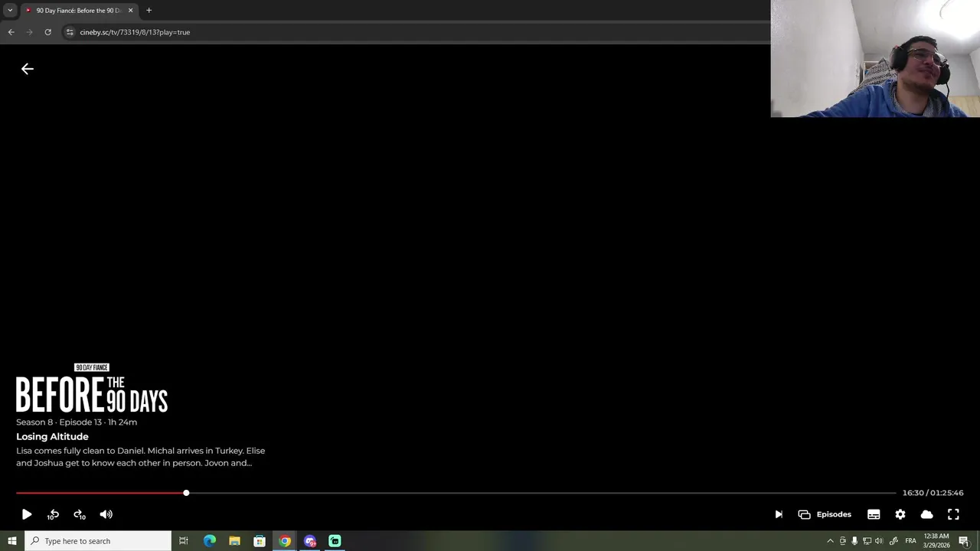980x551 pixels.
Task: Skip forward 10 seconds
Action: click(x=80, y=514)
